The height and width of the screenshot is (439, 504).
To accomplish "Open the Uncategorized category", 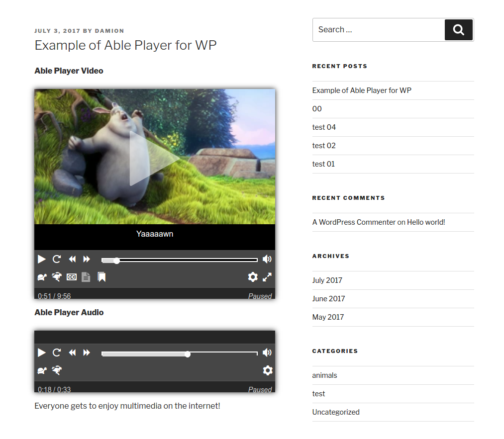I will 336,412.
